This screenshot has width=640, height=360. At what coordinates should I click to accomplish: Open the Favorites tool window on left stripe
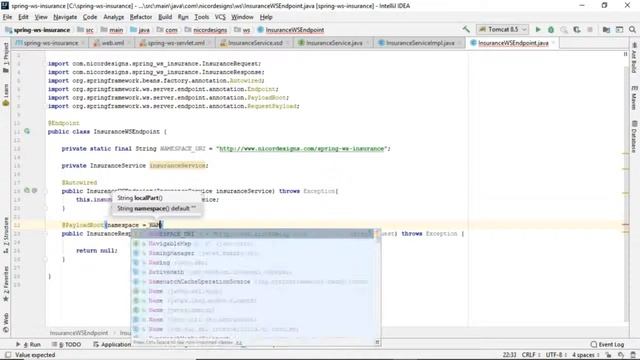(x=6, y=284)
